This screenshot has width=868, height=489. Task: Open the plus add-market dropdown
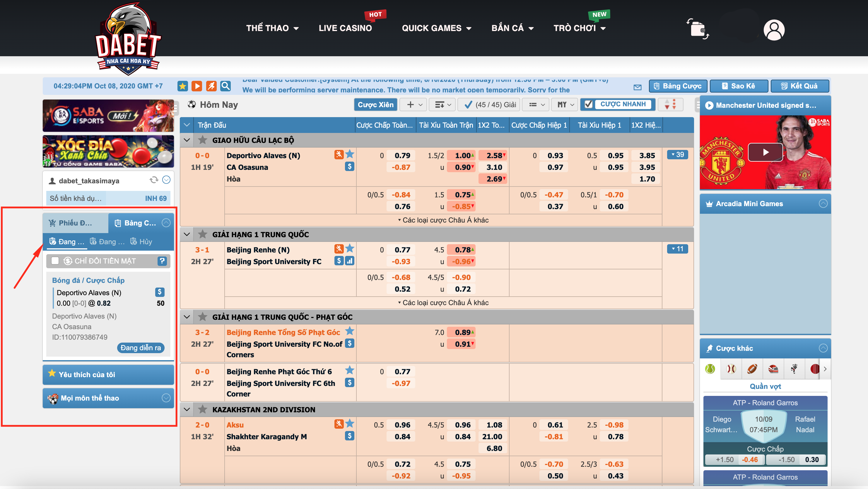pos(414,105)
